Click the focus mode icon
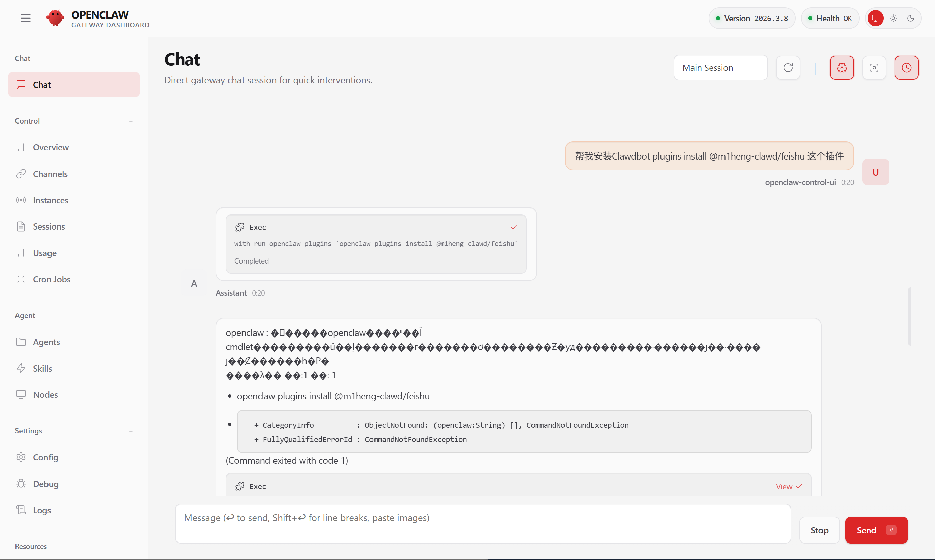The height and width of the screenshot is (560, 935). click(874, 68)
